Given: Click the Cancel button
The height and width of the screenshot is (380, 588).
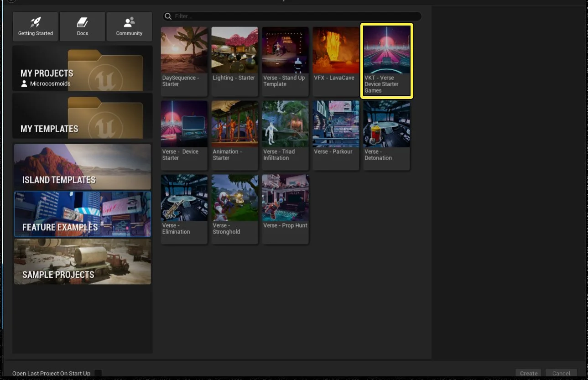Looking at the screenshot, I should 562,374.
